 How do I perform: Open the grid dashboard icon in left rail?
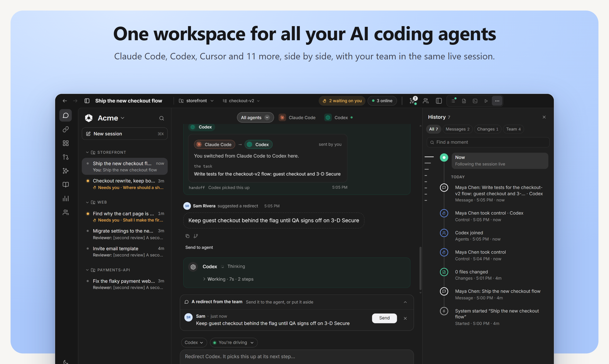pos(65,143)
